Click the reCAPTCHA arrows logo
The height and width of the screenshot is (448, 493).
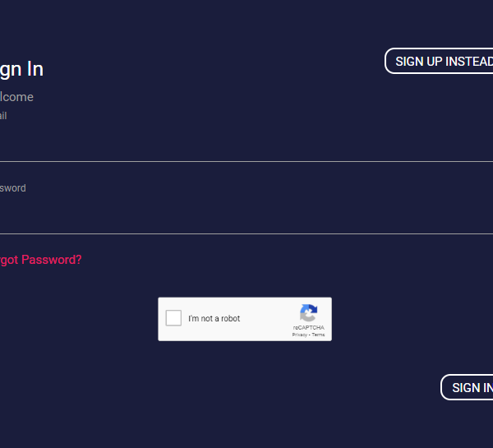pyautogui.click(x=308, y=312)
